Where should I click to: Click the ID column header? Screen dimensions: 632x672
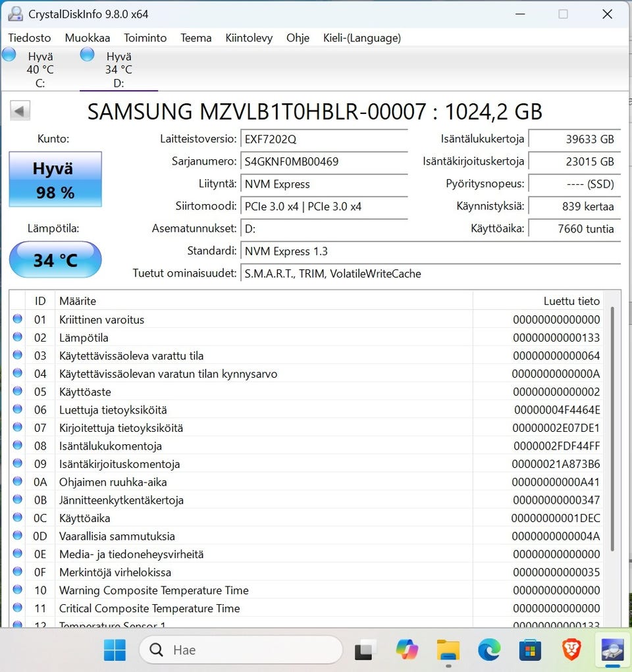click(x=40, y=301)
